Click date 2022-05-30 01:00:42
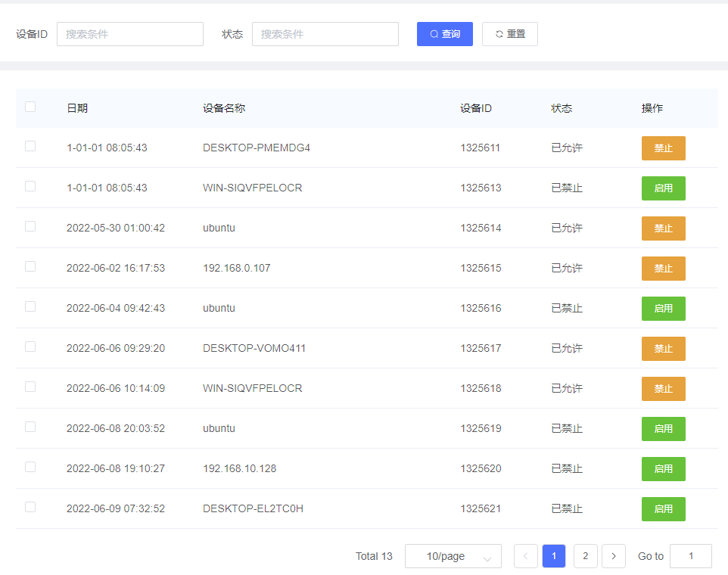The height and width of the screenshot is (575, 728). pos(116,228)
